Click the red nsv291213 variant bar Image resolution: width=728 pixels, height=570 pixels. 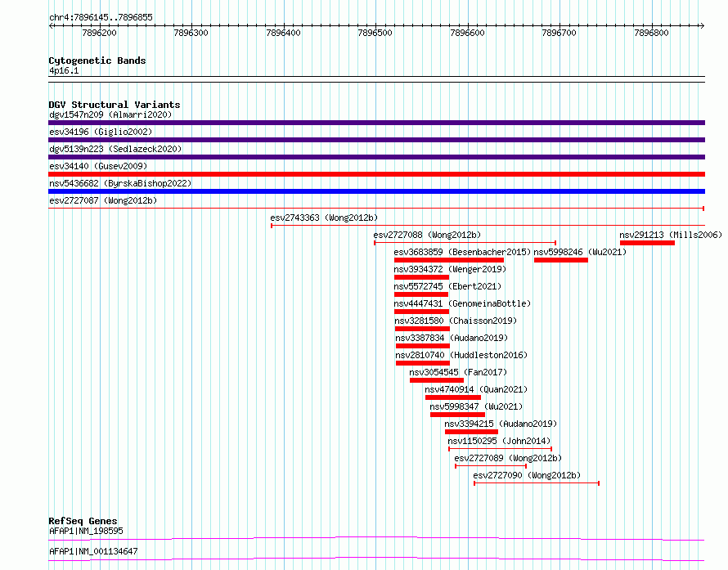[x=647, y=243]
